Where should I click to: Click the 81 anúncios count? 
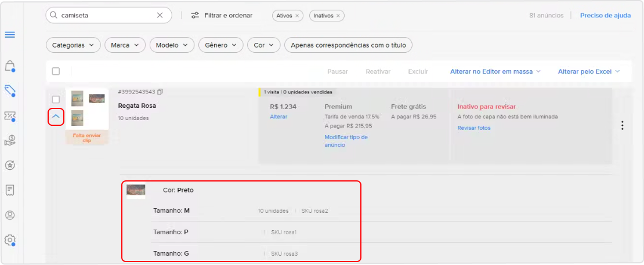point(547,16)
